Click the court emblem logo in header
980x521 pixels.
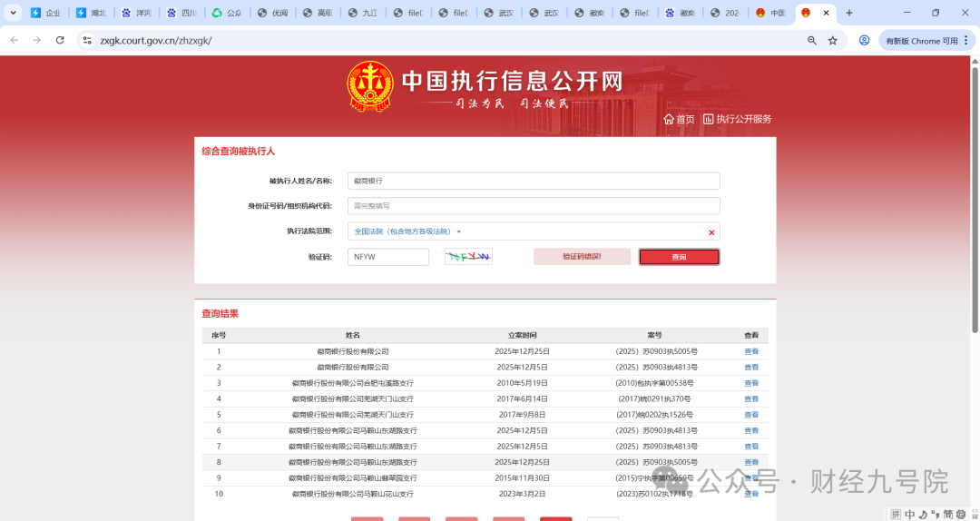370,87
